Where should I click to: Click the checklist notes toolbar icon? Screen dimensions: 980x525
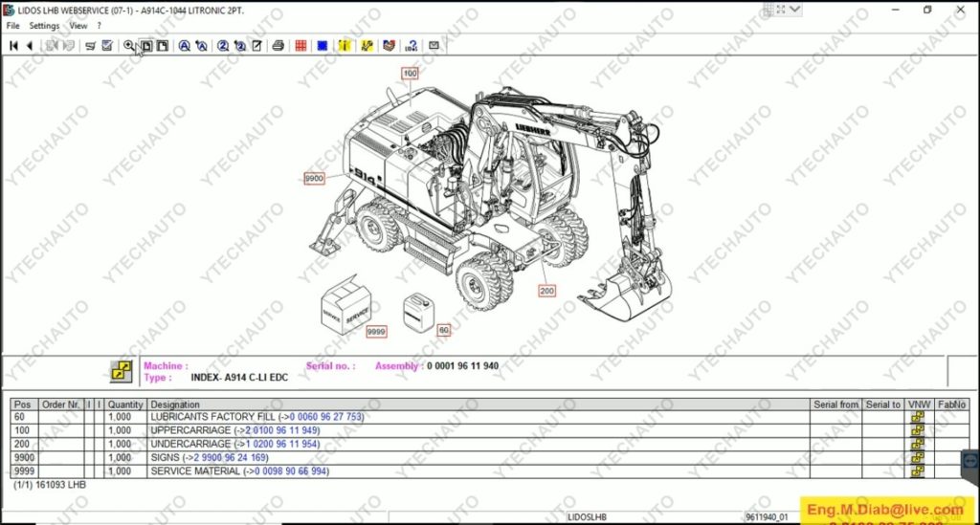(x=107, y=46)
